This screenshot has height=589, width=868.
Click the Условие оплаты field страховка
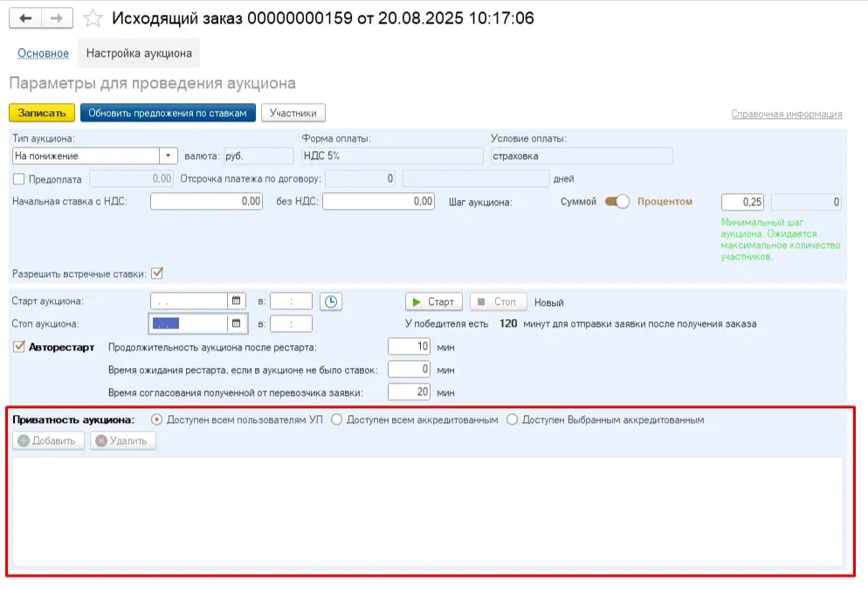582,156
